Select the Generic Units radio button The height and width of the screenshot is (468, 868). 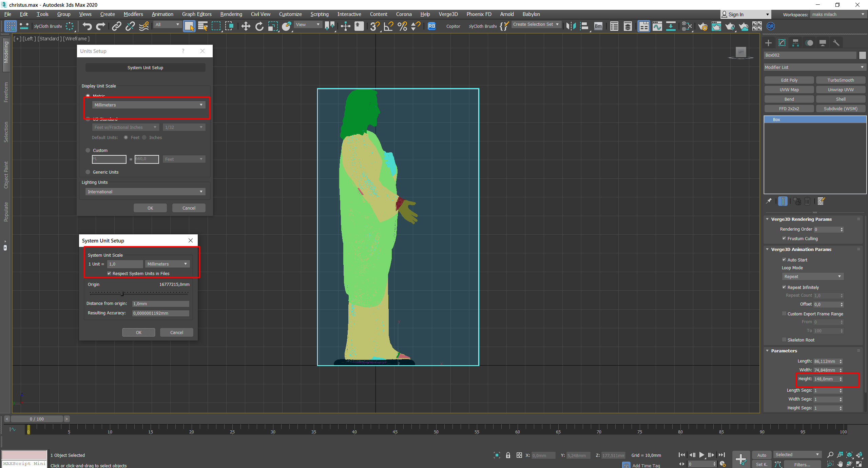[x=88, y=172]
